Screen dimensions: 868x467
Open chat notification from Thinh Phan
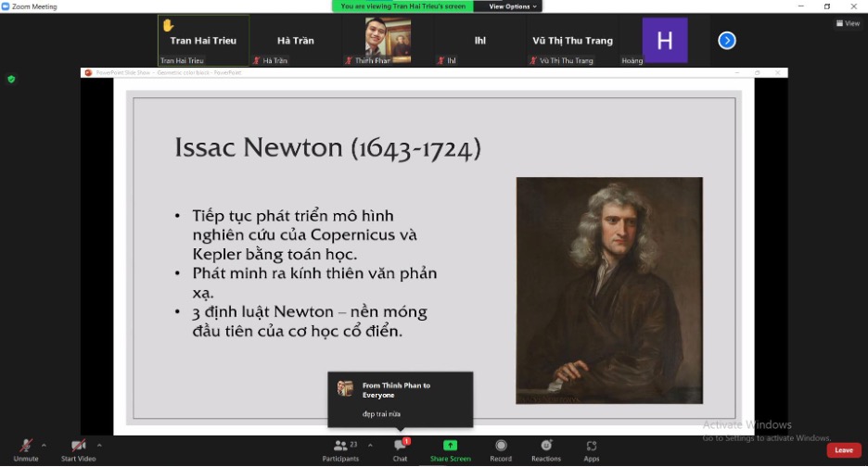pyautogui.click(x=401, y=399)
